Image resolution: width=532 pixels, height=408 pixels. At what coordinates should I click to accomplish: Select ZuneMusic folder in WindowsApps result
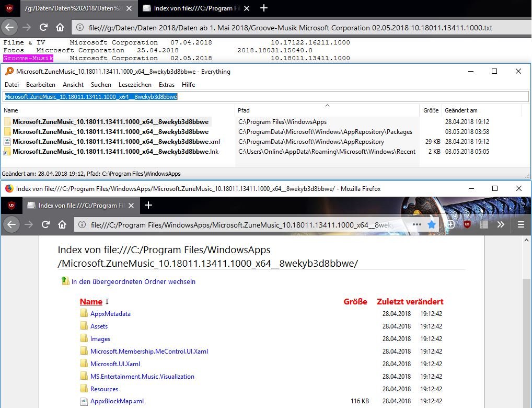click(x=110, y=122)
